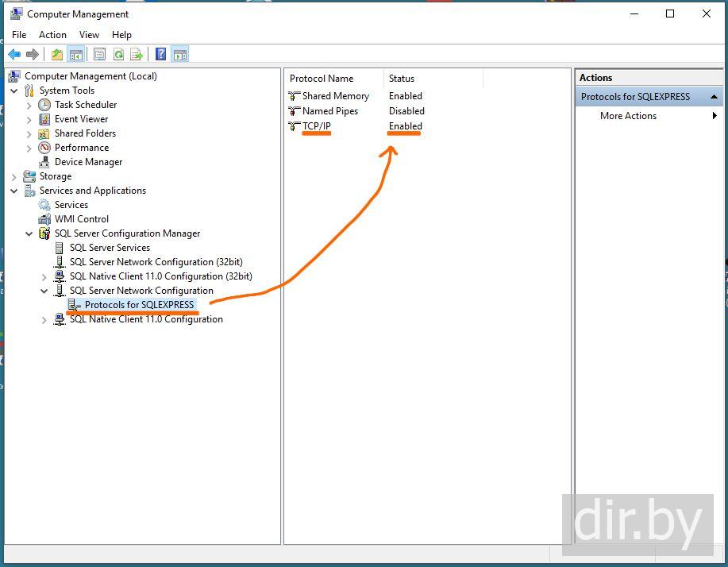The height and width of the screenshot is (567, 728).
Task: Click the Back arrow in toolbar
Action: (14, 54)
